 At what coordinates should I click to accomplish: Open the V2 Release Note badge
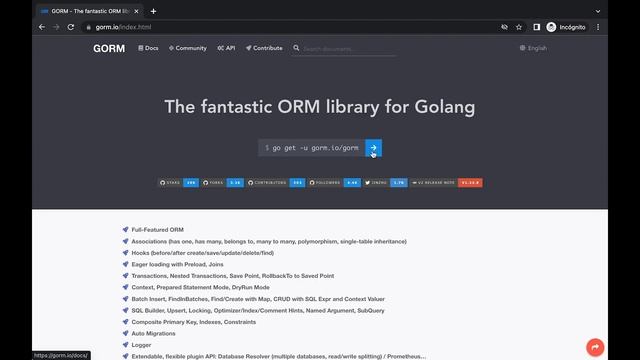click(x=446, y=183)
